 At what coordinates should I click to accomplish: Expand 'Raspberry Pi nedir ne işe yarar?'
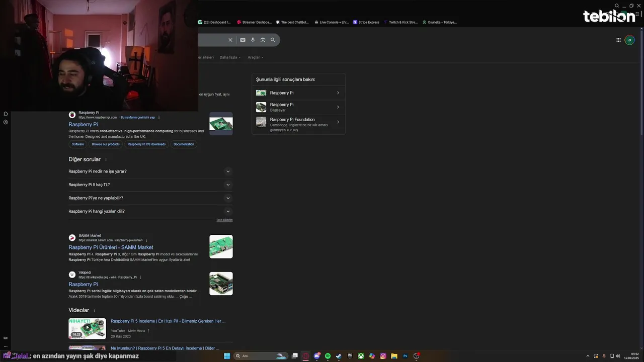150,171
